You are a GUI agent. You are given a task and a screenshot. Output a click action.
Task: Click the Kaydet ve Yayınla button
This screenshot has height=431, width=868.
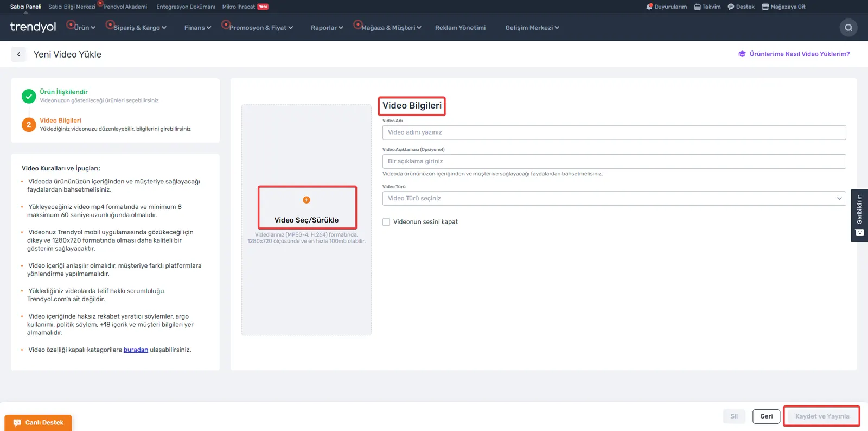click(822, 416)
